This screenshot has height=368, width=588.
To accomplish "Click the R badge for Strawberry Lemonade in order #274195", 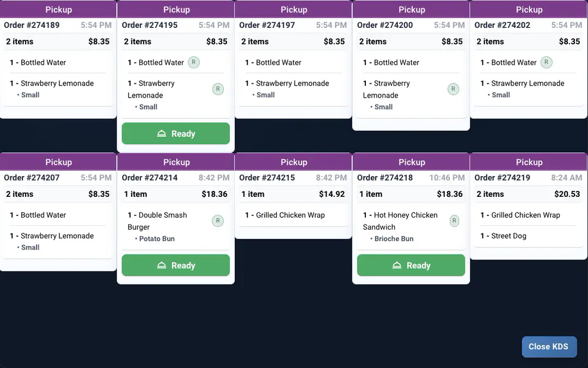I will tap(218, 89).
